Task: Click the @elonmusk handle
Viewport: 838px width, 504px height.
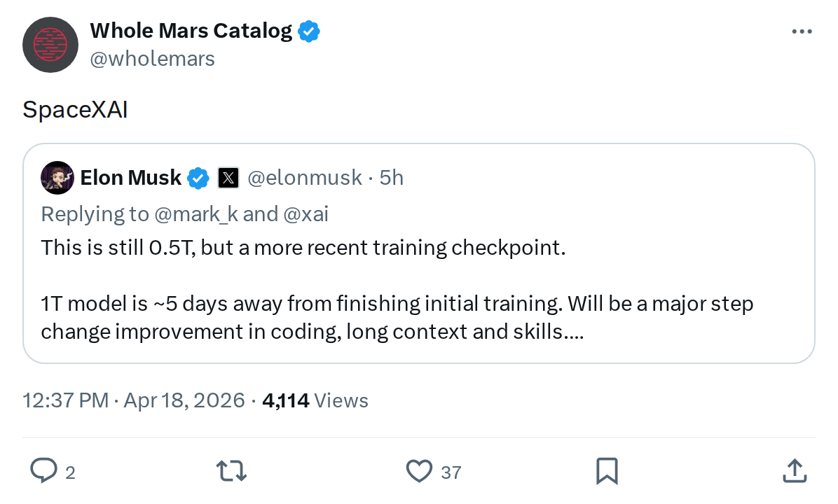Action: 304,178
